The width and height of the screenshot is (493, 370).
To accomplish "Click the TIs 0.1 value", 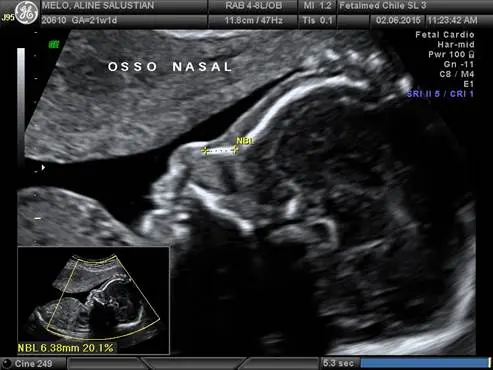I will tap(317, 20).
